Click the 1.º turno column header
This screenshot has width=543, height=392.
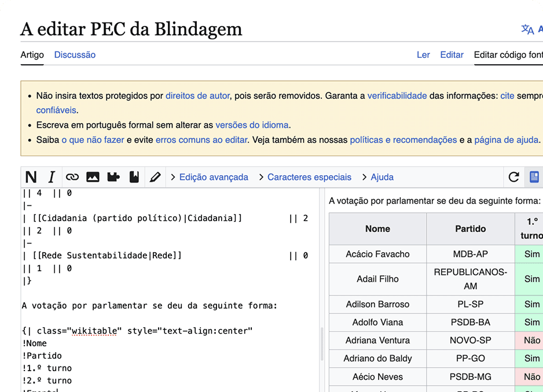pos(529,229)
